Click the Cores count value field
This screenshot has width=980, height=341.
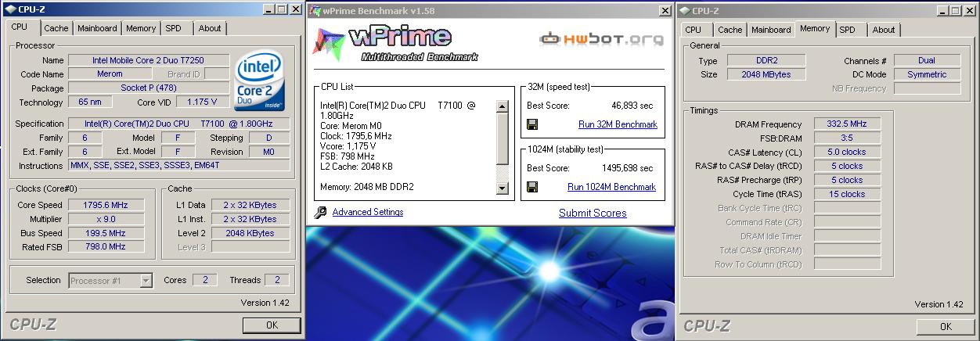tap(205, 280)
